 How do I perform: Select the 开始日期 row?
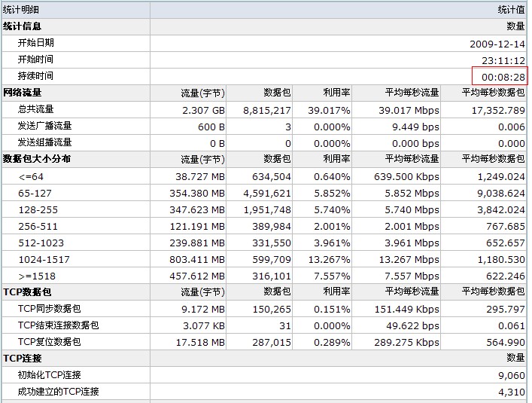(36, 43)
